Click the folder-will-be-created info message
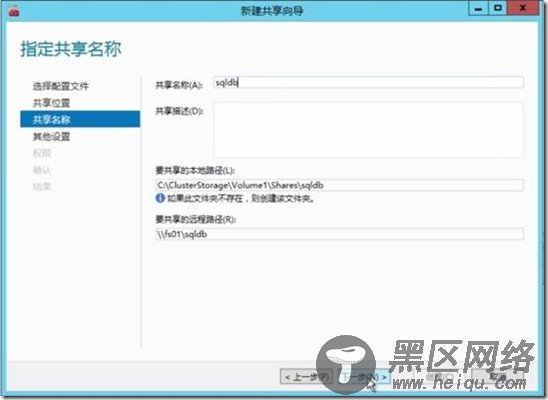This screenshot has width=548, height=400. (241, 199)
